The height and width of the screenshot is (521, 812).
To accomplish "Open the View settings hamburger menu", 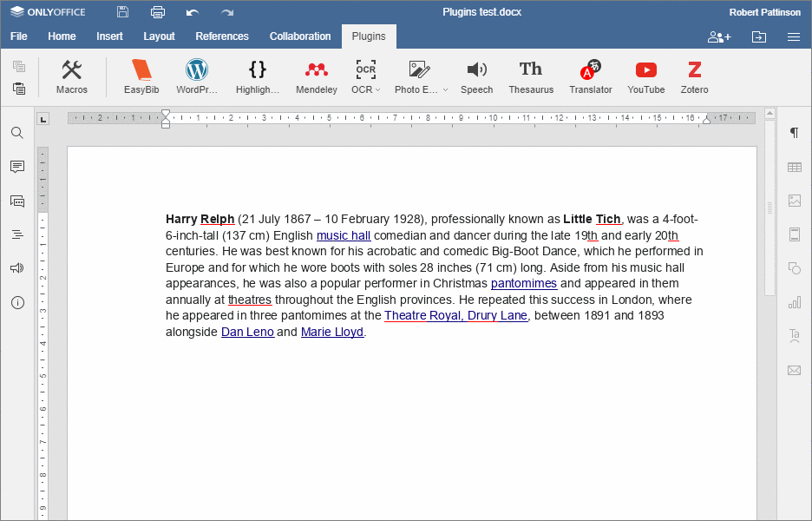I will pyautogui.click(x=794, y=36).
